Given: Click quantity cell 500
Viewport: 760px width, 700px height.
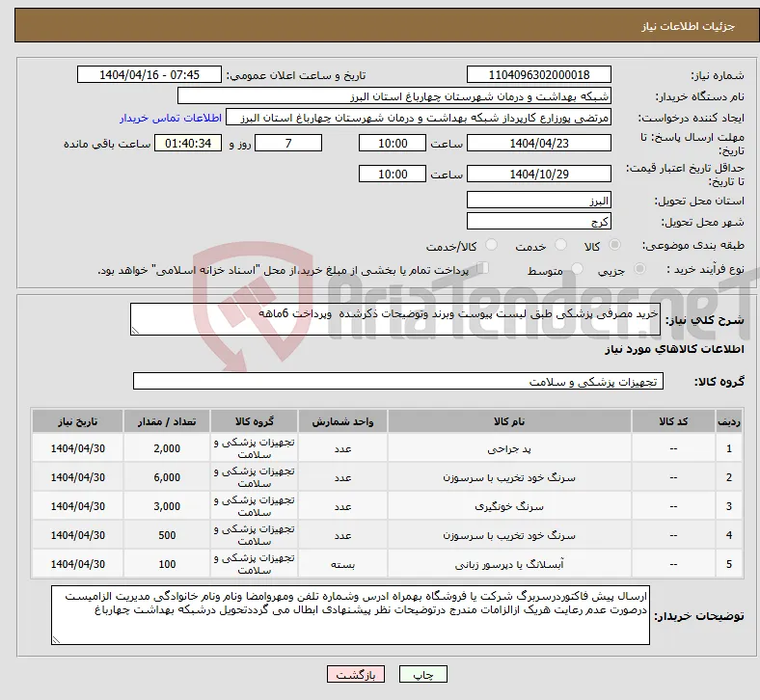Looking at the screenshot, I should (167, 535).
